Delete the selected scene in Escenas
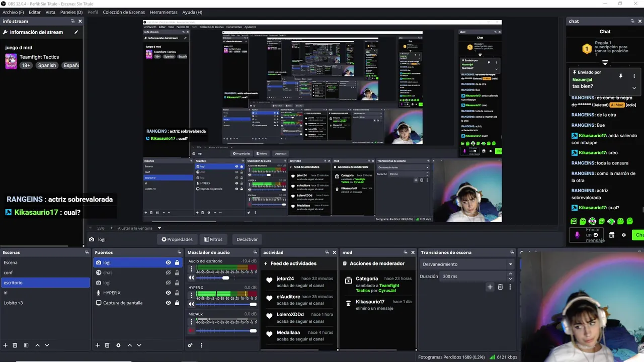The height and width of the screenshot is (362, 644). (15, 345)
